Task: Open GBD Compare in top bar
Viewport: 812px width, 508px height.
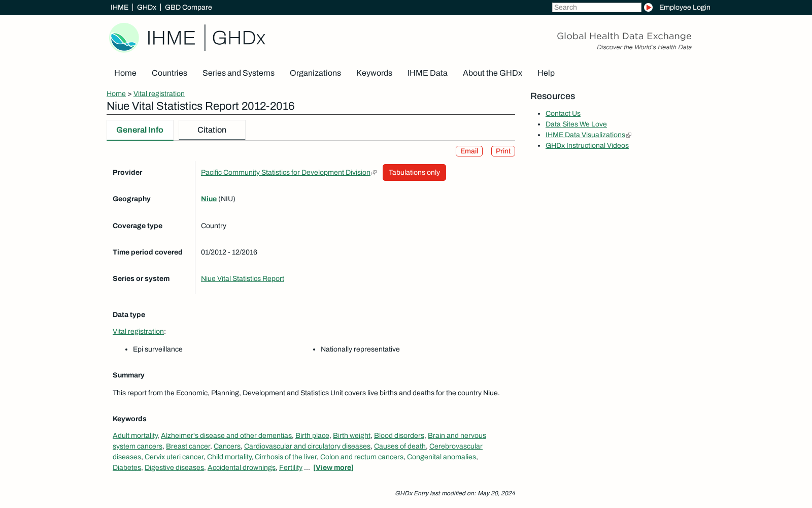Action: (x=188, y=7)
